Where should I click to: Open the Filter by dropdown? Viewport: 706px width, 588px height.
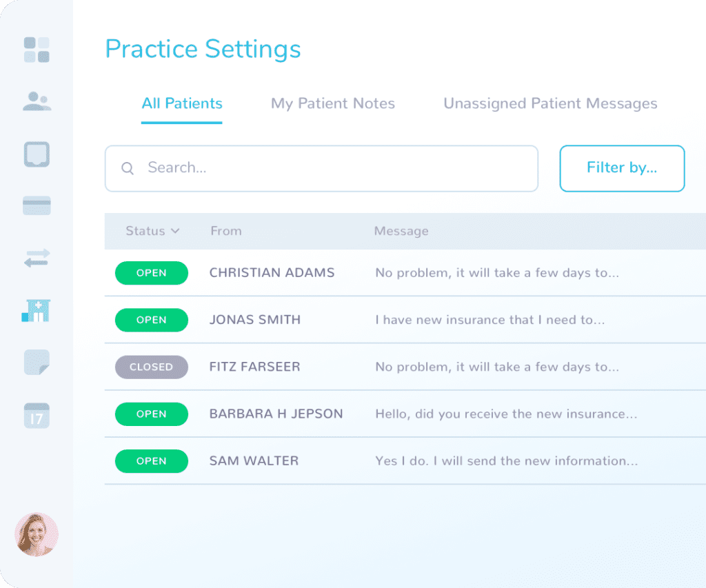621,168
